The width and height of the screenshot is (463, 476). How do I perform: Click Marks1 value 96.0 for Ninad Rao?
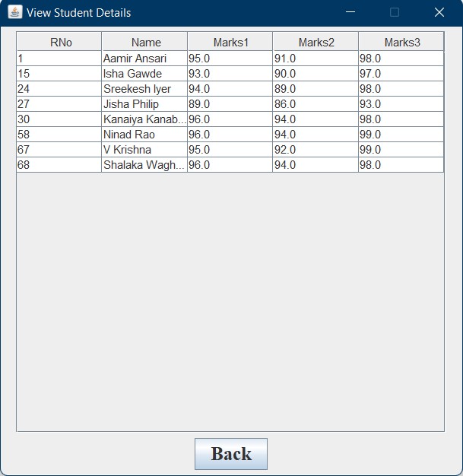pyautogui.click(x=230, y=134)
